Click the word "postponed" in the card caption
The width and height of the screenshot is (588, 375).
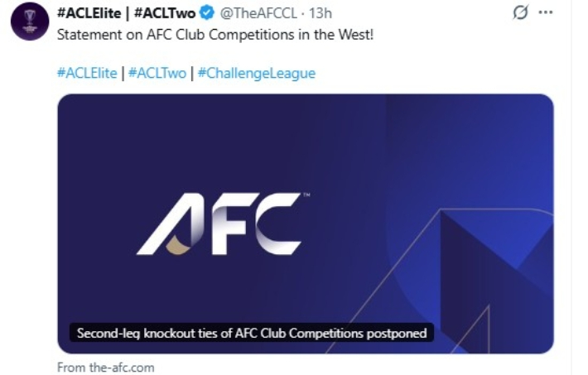[x=401, y=334]
